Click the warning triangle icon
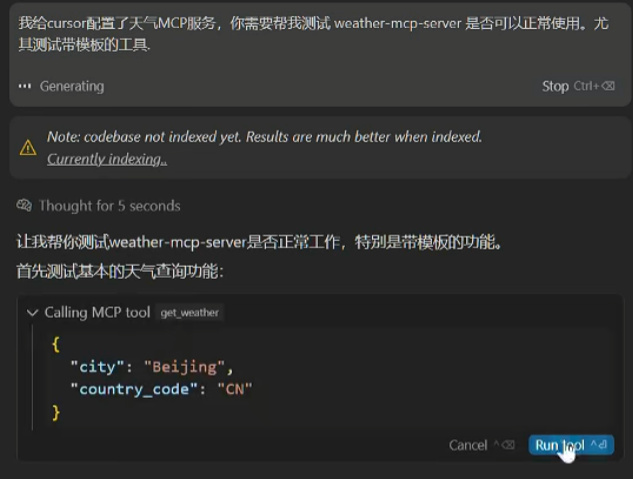Viewport: 633px width, 479px height. pyautogui.click(x=28, y=148)
